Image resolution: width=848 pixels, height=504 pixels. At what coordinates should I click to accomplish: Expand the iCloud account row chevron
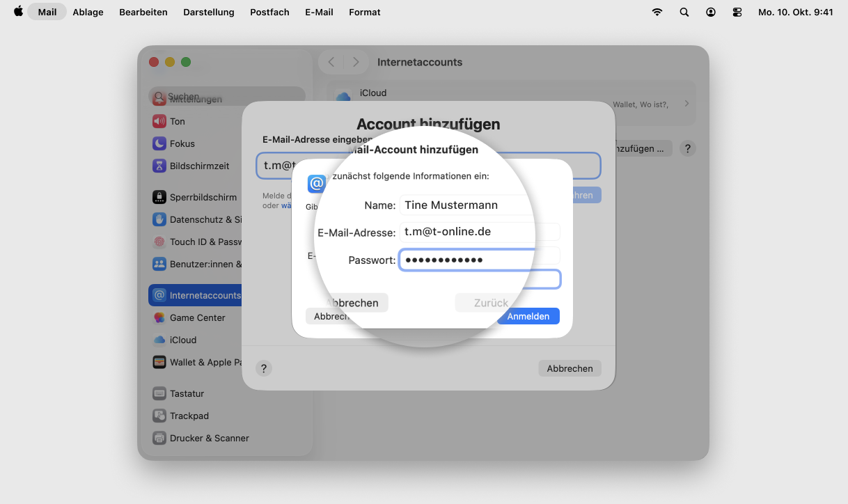point(686,103)
